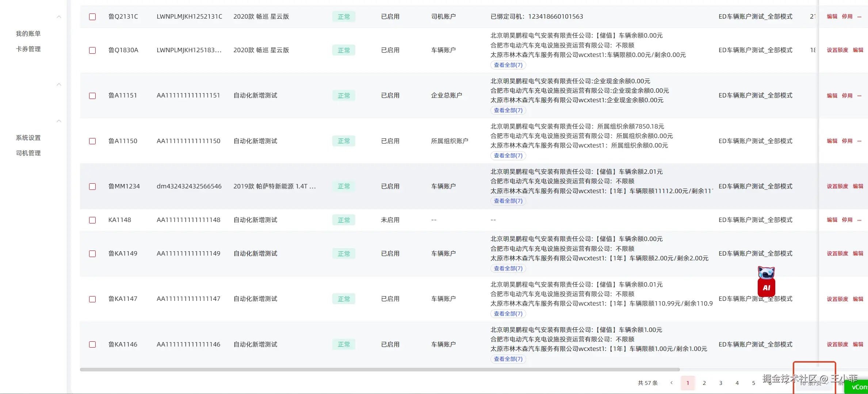Open page 5 of the results
Image resolution: width=868 pixels, height=394 pixels.
[753, 383]
